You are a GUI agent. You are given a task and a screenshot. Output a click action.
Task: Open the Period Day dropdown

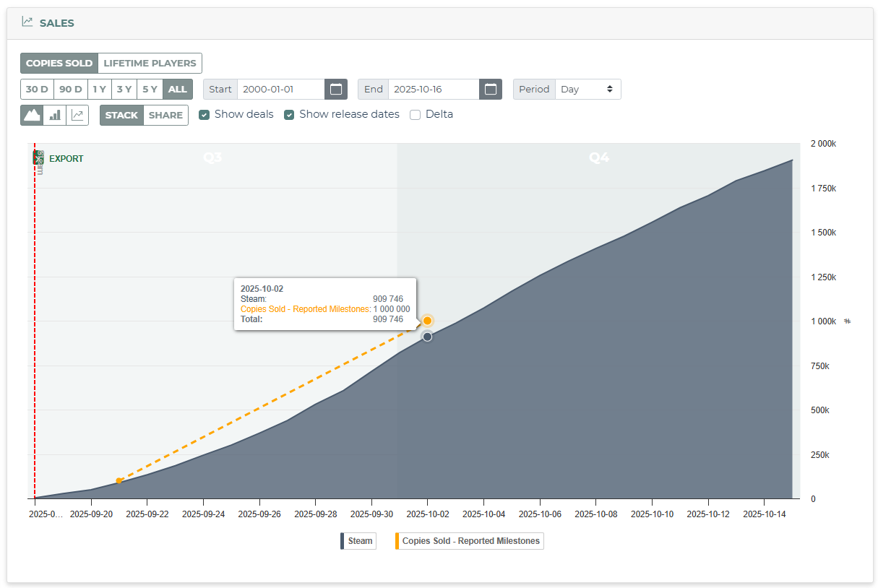click(588, 90)
